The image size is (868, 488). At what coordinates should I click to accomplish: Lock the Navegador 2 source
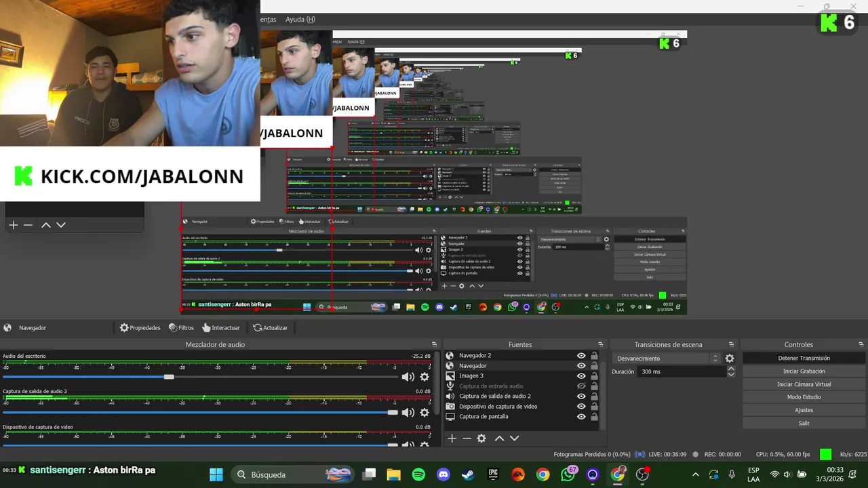pos(594,355)
